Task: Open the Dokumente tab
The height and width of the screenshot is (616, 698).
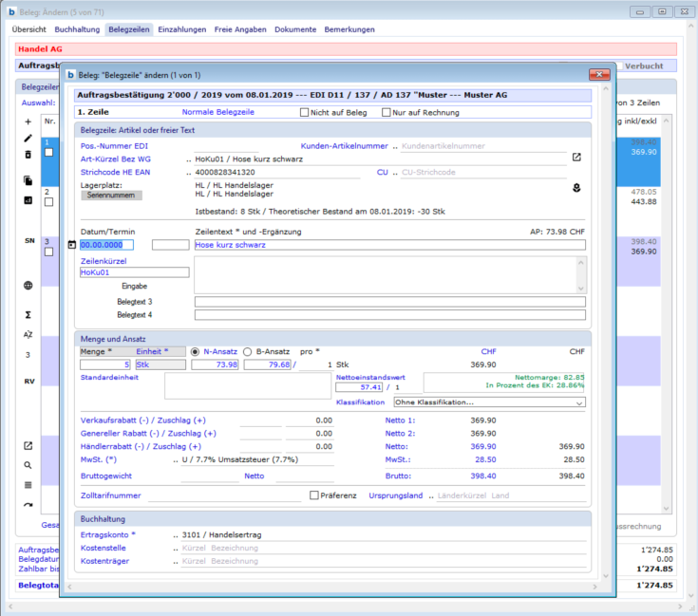Action: tap(295, 29)
